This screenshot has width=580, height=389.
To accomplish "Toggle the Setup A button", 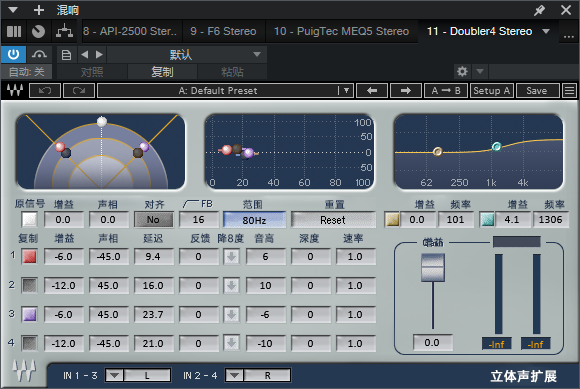I will coord(492,91).
